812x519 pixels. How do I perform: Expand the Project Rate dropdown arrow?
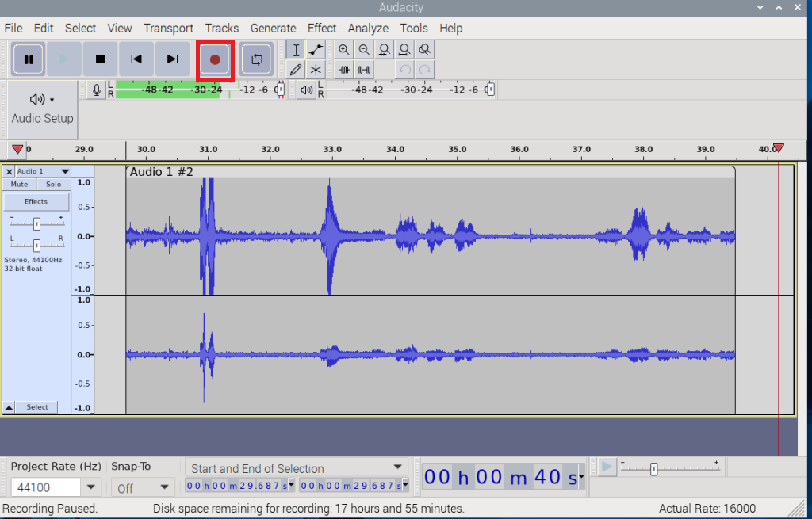point(90,487)
